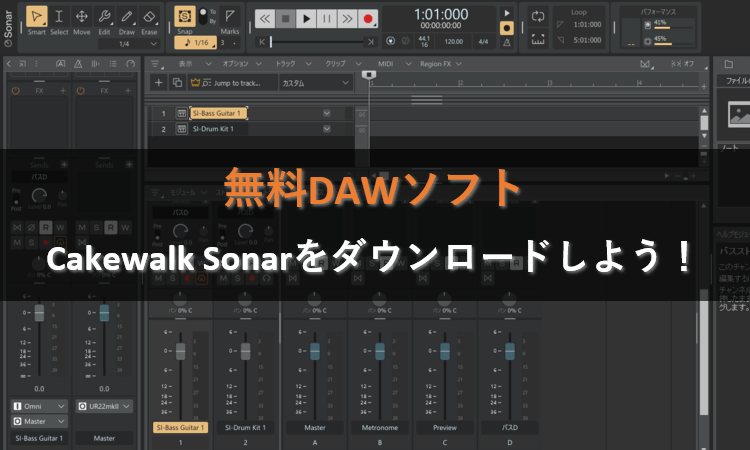Open the crossfade options icon
Image resolution: width=750 pixels, height=450 pixels.
coord(647,64)
